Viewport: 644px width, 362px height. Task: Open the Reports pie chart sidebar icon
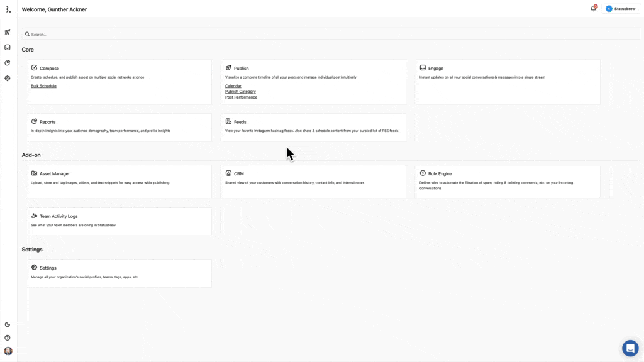tap(8, 63)
